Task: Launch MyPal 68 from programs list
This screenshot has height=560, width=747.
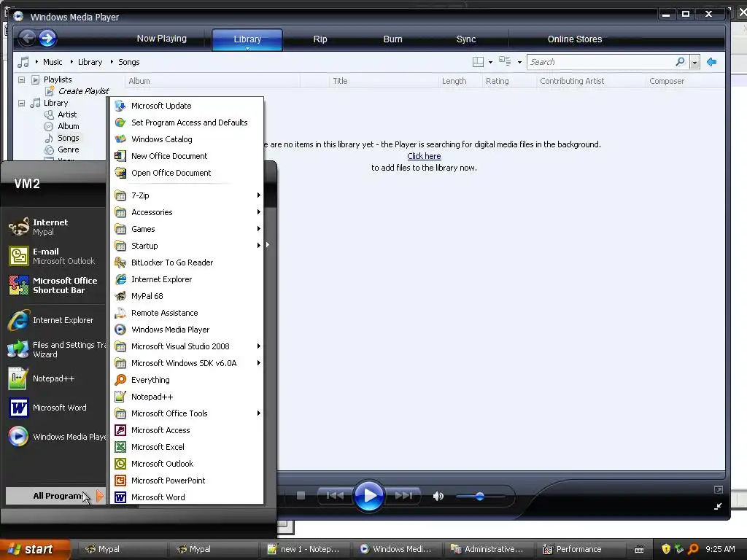Action: coord(187,296)
